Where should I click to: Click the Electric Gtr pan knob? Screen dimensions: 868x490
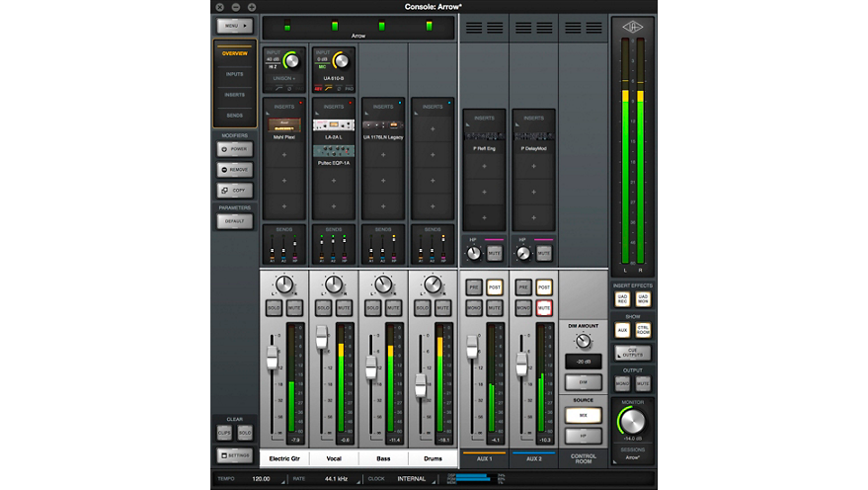tap(284, 286)
